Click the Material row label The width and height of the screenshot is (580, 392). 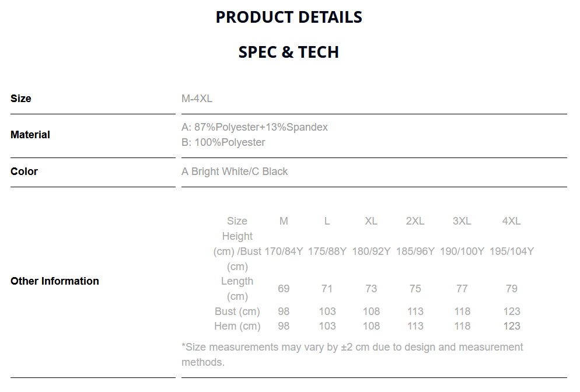tap(30, 135)
